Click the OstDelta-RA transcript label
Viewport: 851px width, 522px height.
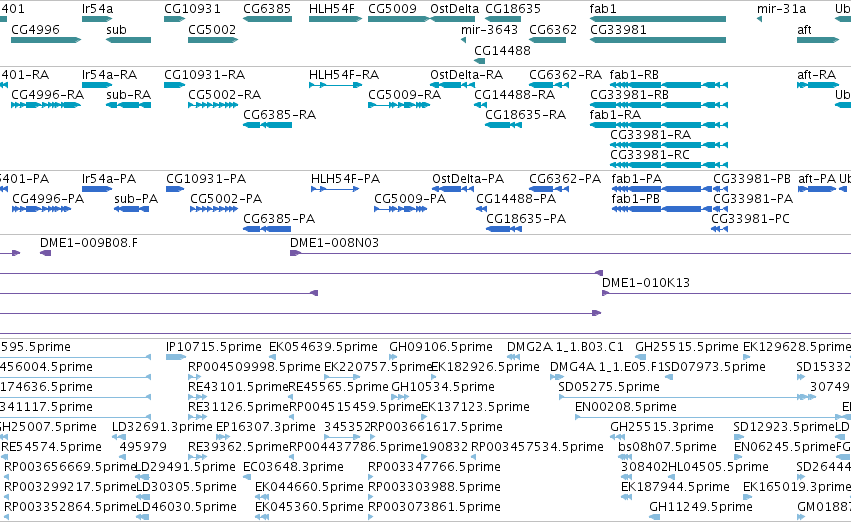[x=467, y=74]
